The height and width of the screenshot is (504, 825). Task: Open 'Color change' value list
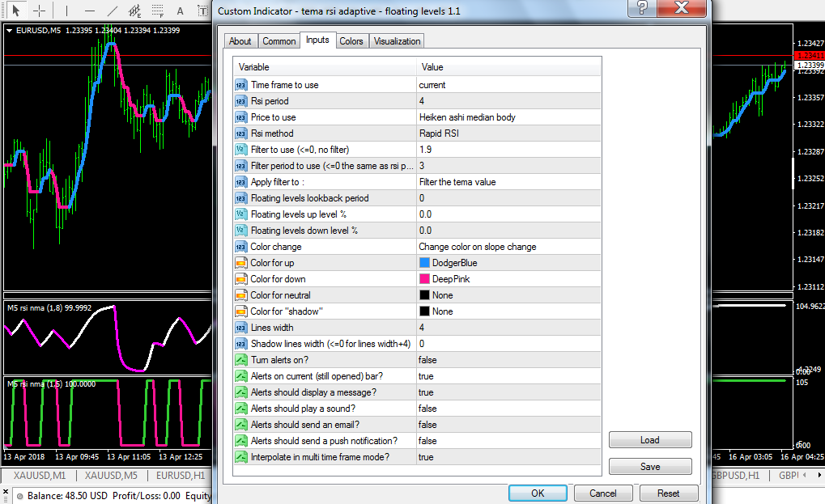tap(508, 247)
